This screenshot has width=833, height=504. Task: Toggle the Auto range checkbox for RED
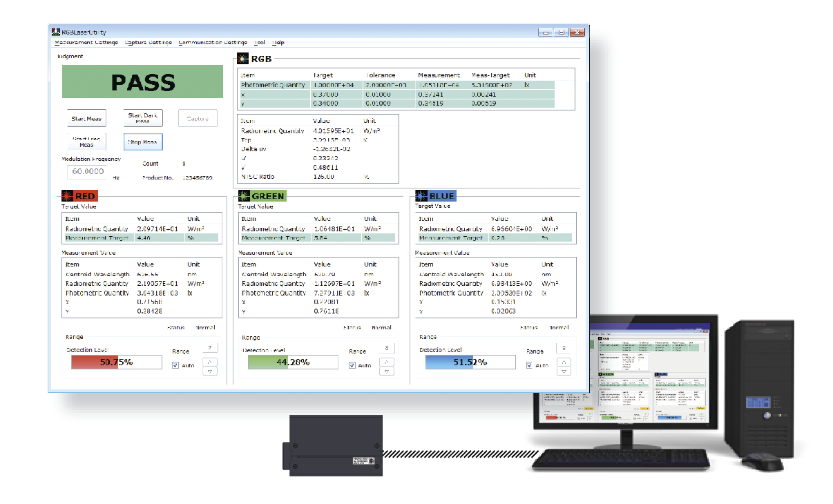[176, 365]
